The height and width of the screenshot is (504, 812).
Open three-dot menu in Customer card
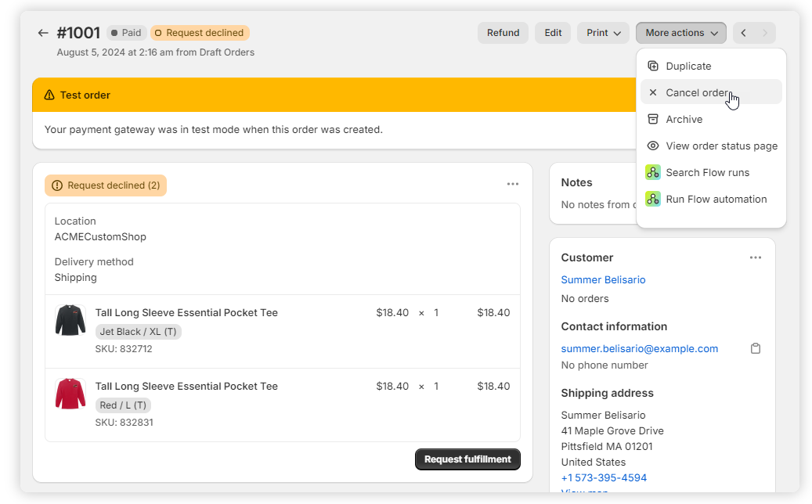point(755,257)
